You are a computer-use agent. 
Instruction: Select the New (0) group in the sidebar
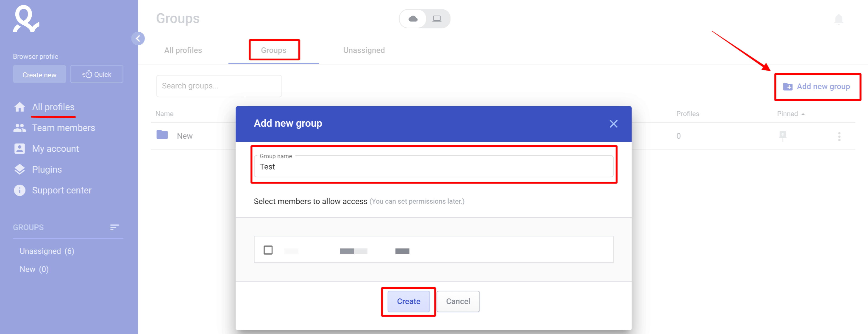34,269
